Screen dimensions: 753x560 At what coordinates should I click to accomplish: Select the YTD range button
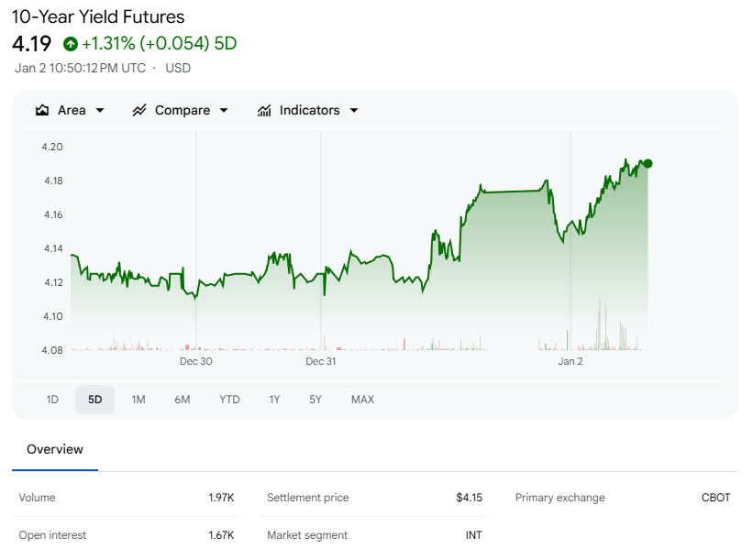click(x=229, y=400)
